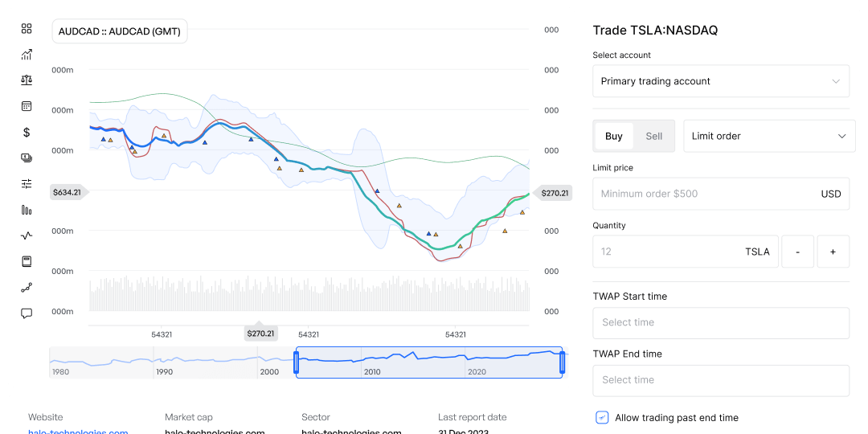
Task: Open the halo-technologies.com website link
Action: pos(78,432)
